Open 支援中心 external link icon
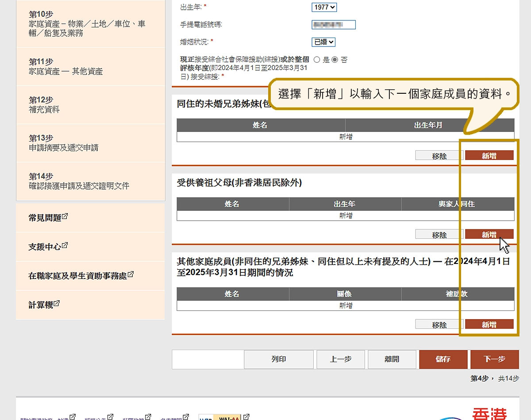 [65, 245]
